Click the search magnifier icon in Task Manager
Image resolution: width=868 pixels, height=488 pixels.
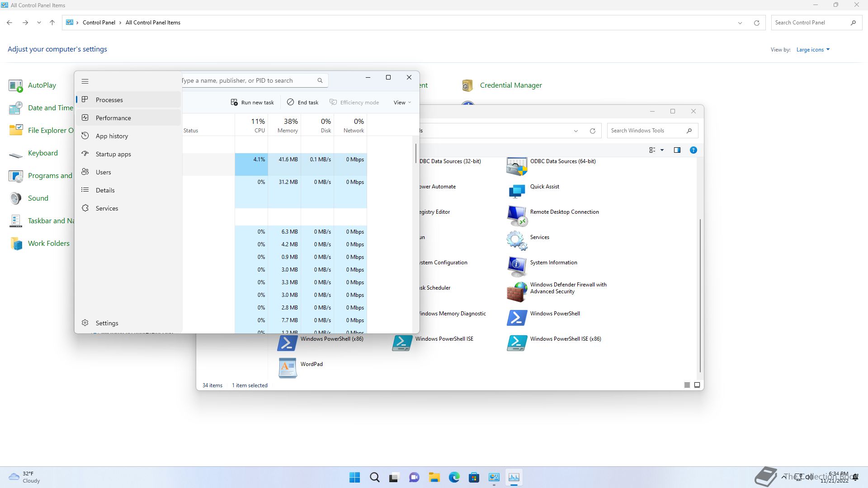click(x=320, y=80)
